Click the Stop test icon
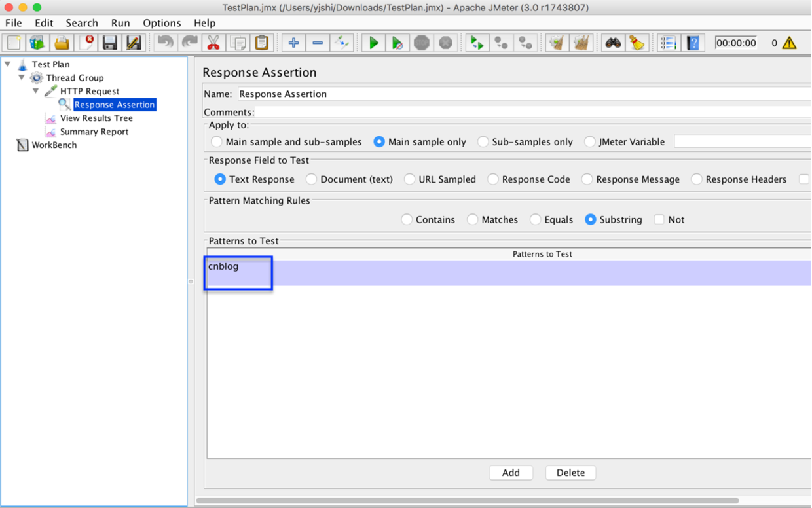The width and height of the screenshot is (812, 508). (422, 43)
